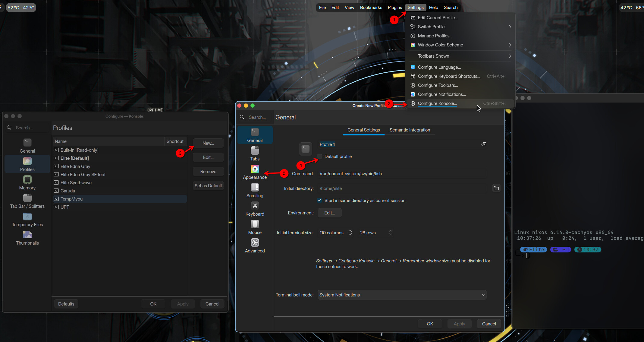The width and height of the screenshot is (644, 342).
Task: Click Name column header in profiles list
Action: [x=109, y=141]
